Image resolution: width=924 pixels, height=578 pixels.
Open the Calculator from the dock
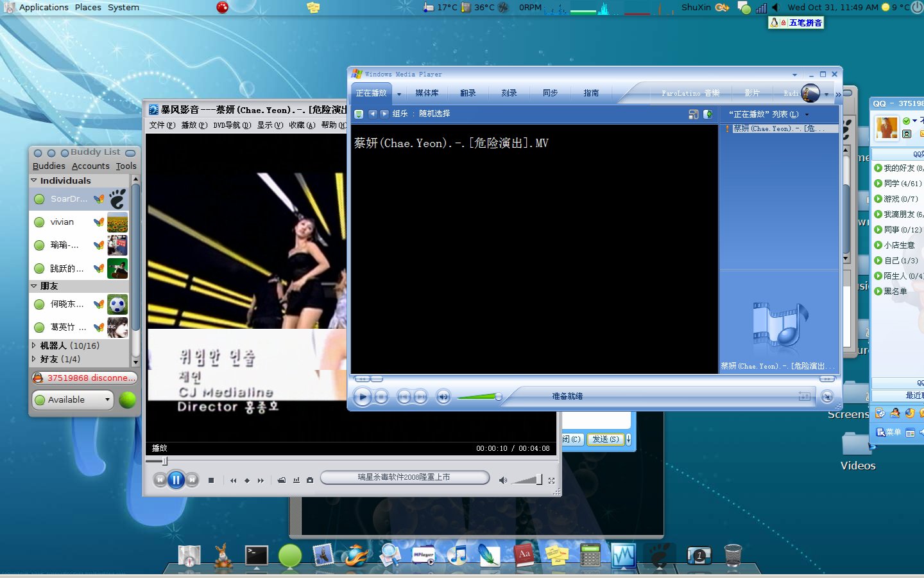pyautogui.click(x=590, y=556)
